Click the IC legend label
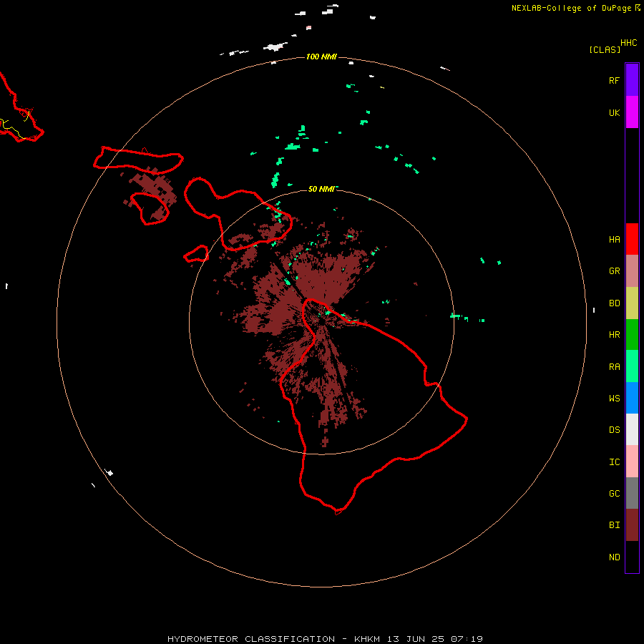Image resolution: width=644 pixels, height=644 pixels. (614, 462)
